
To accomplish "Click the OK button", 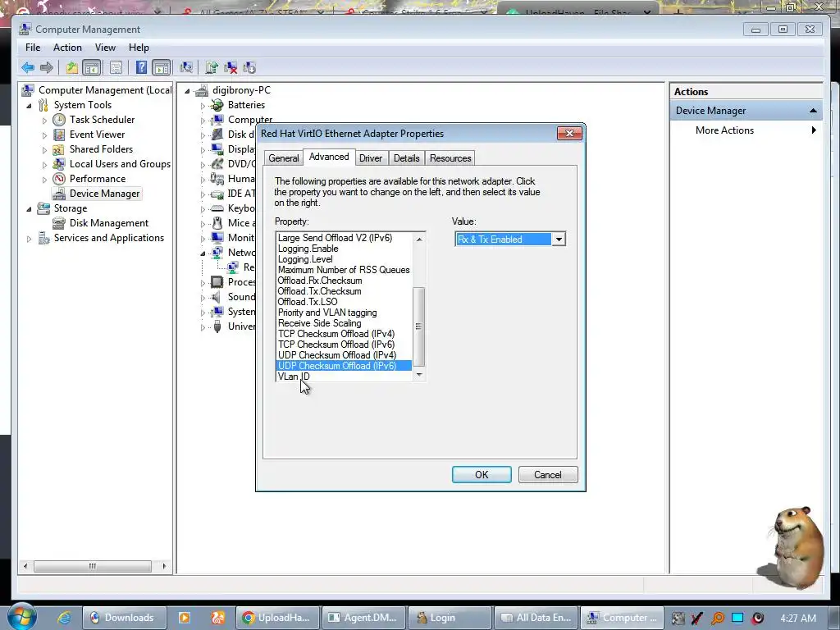I will click(482, 475).
